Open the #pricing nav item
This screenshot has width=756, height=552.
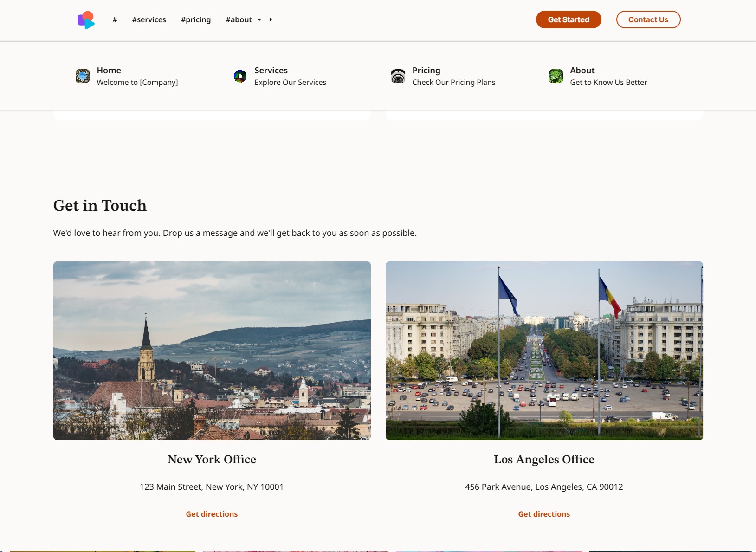coord(196,19)
